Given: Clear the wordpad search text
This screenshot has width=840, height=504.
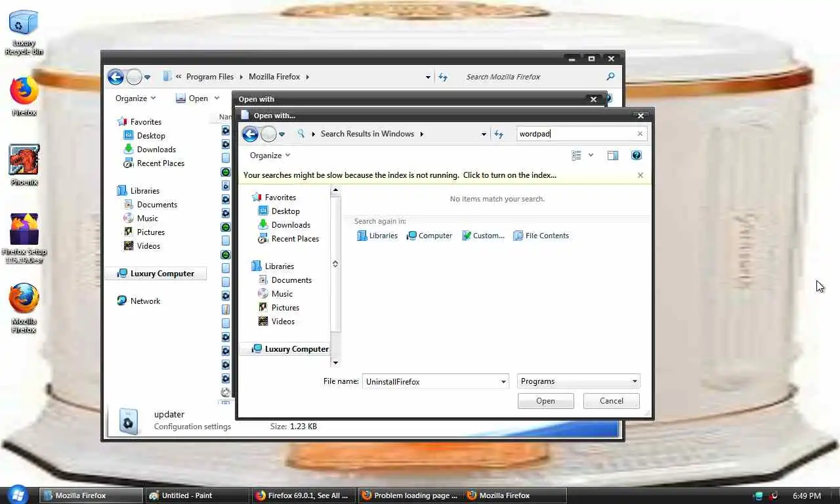Looking at the screenshot, I should pyautogui.click(x=640, y=134).
